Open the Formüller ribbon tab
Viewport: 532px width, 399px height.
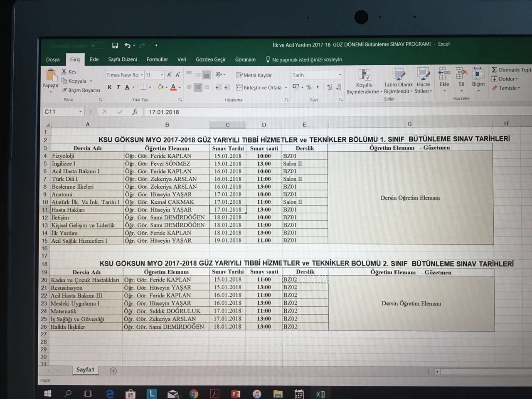tap(157, 59)
